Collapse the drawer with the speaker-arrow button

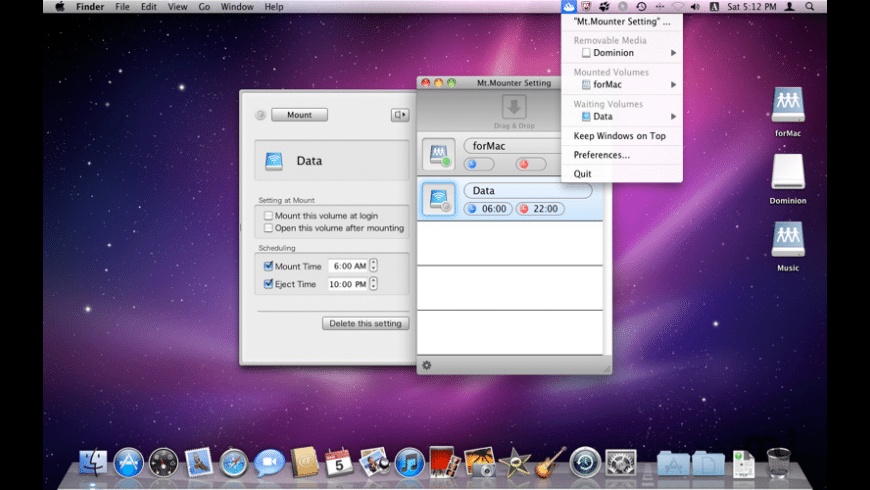point(399,115)
